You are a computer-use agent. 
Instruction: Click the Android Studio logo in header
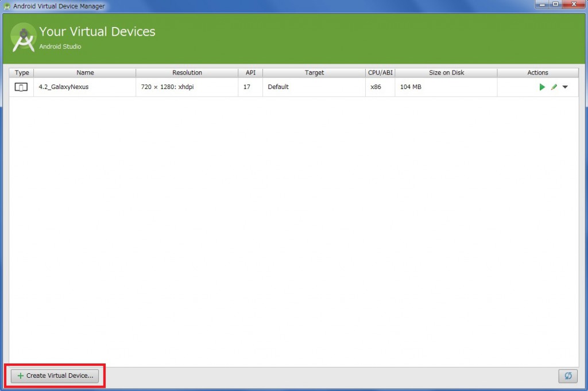[x=24, y=37]
